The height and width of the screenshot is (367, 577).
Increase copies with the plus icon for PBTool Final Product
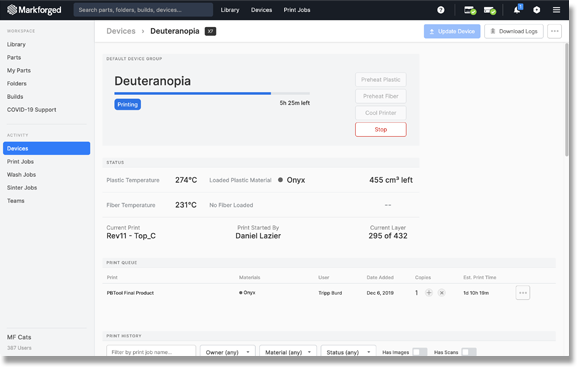(x=429, y=293)
